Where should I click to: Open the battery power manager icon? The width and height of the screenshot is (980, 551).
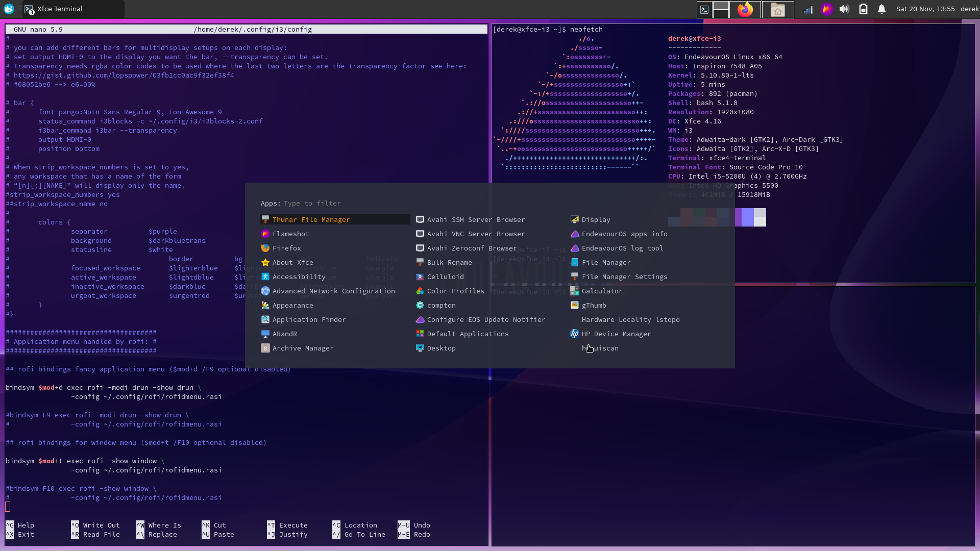point(863,9)
